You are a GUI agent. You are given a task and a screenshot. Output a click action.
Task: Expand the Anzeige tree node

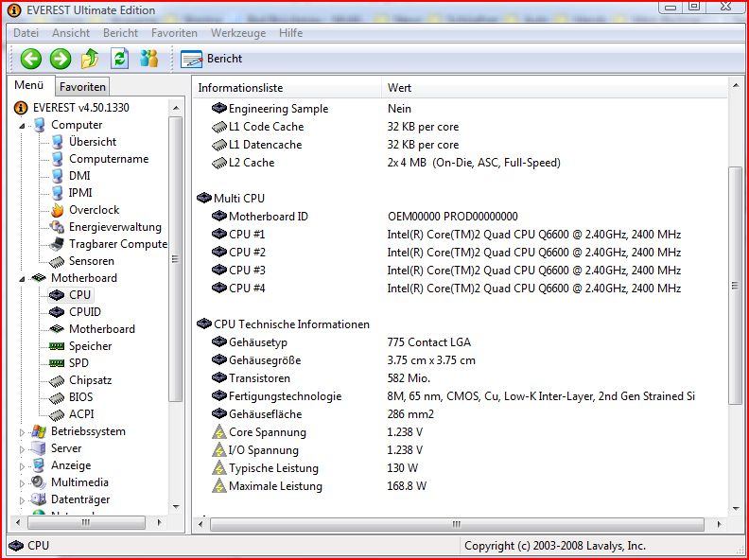point(22,465)
